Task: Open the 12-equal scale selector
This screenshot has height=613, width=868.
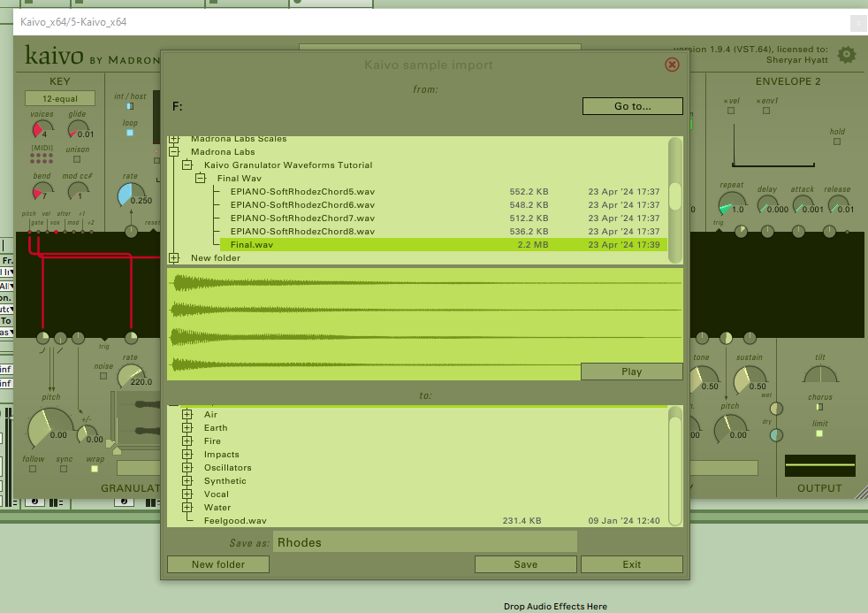Action: click(x=60, y=98)
